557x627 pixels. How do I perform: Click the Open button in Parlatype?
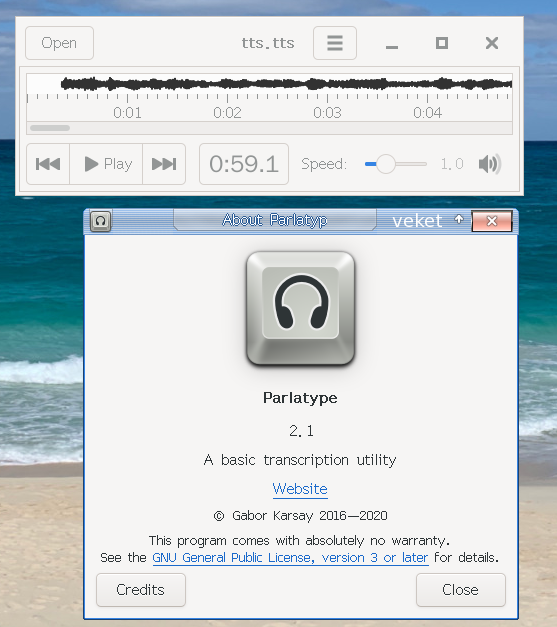[59, 43]
